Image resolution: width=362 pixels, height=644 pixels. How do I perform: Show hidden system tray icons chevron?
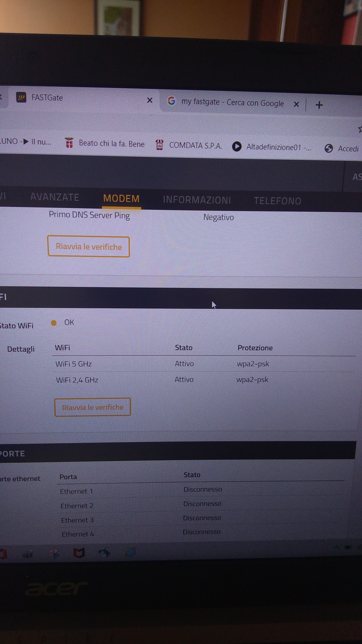pos(337,547)
